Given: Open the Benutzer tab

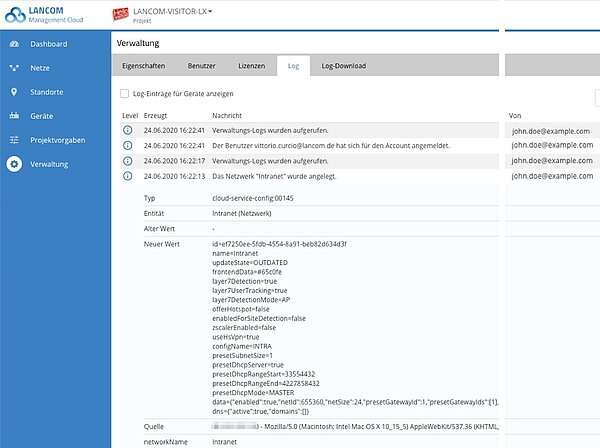Looking at the screenshot, I should (201, 66).
